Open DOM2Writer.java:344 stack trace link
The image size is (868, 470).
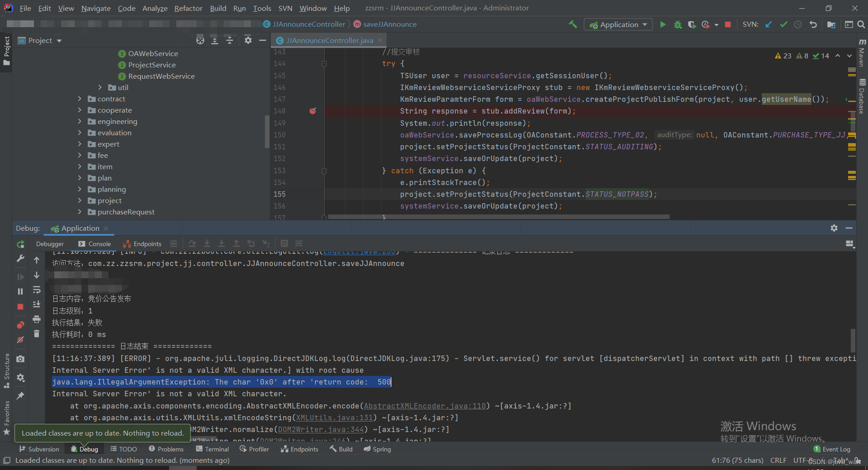coord(321,429)
